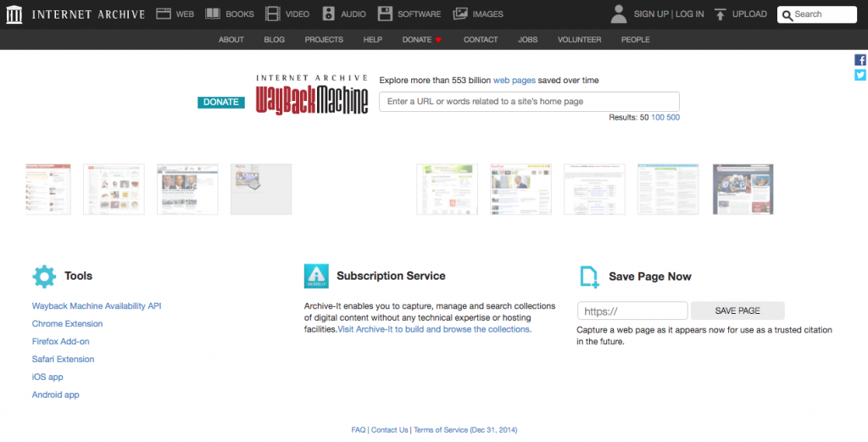This screenshot has width=868, height=442.
Task: Open the football players site thumbnail
Action: pyautogui.click(x=743, y=189)
